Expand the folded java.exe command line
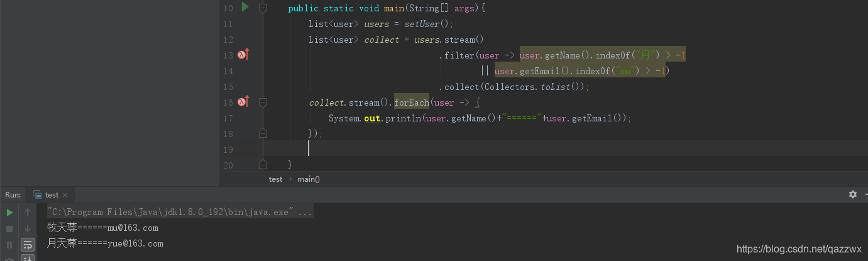868x261 pixels. click(x=304, y=213)
